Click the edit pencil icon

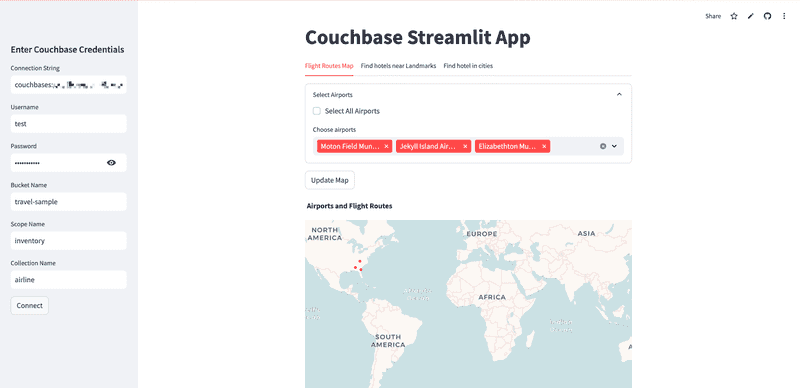pos(751,16)
